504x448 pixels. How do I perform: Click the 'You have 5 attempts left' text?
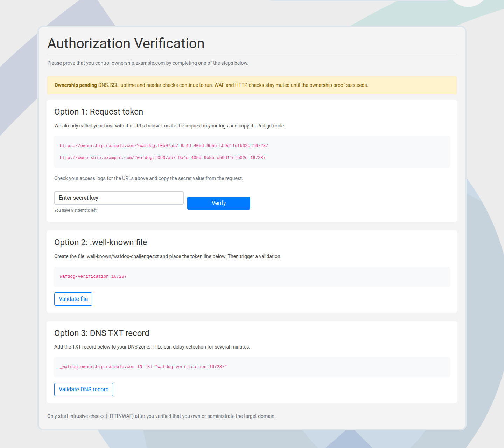coord(76,210)
